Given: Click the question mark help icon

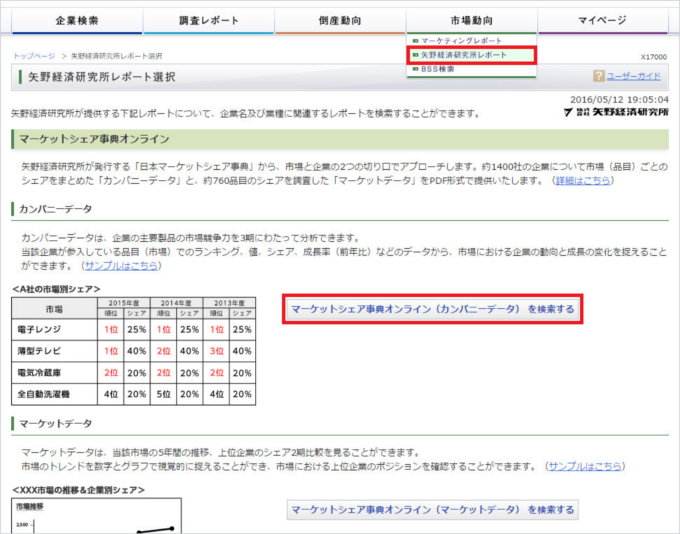Looking at the screenshot, I should pyautogui.click(x=598, y=76).
